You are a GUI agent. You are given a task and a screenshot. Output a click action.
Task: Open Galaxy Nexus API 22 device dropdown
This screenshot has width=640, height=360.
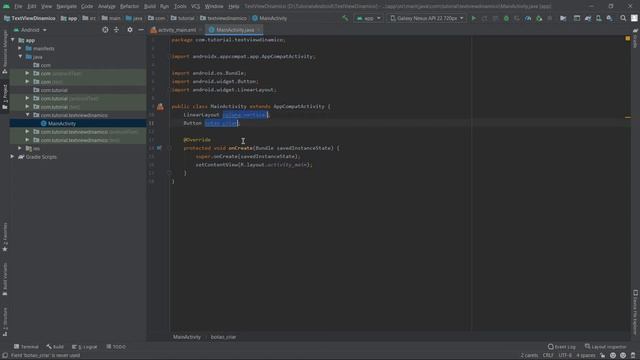pos(427,18)
